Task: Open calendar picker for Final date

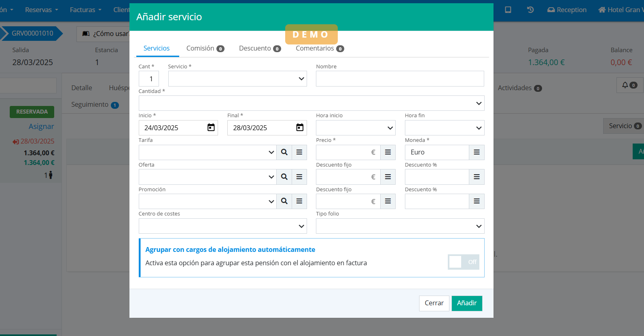Action: pyautogui.click(x=300, y=128)
